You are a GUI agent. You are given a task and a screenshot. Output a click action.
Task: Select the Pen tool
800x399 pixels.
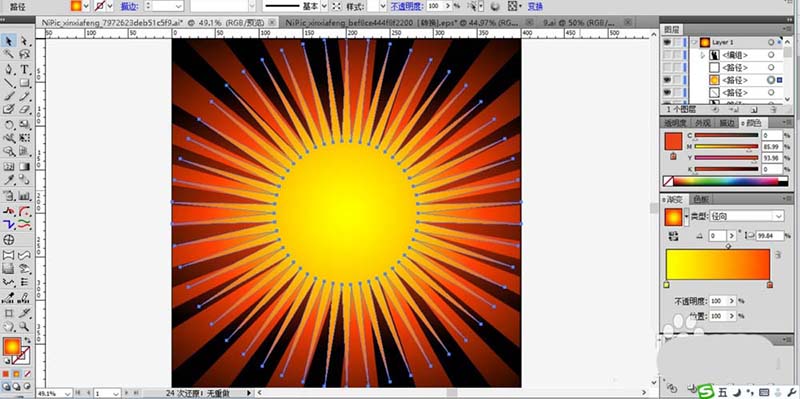(9, 69)
